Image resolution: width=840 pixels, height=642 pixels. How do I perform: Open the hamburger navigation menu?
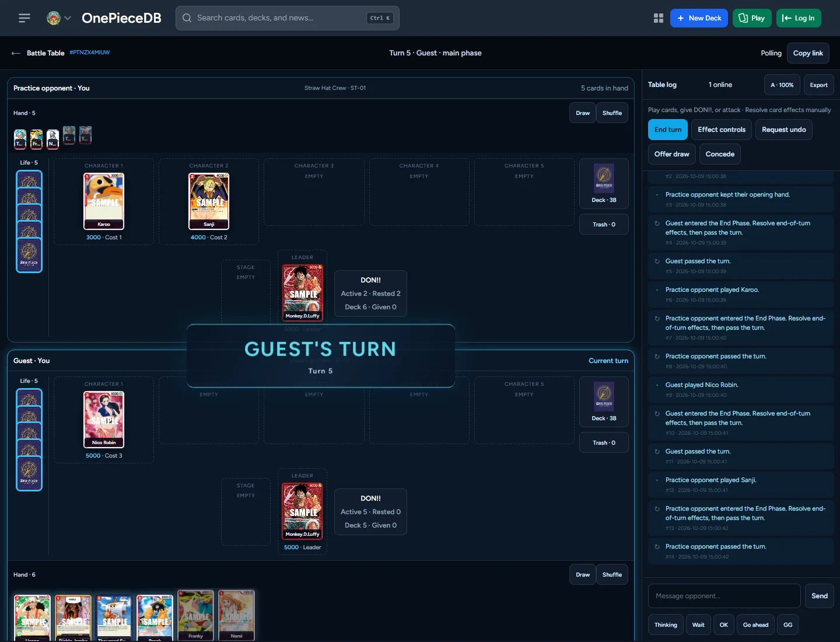(24, 18)
